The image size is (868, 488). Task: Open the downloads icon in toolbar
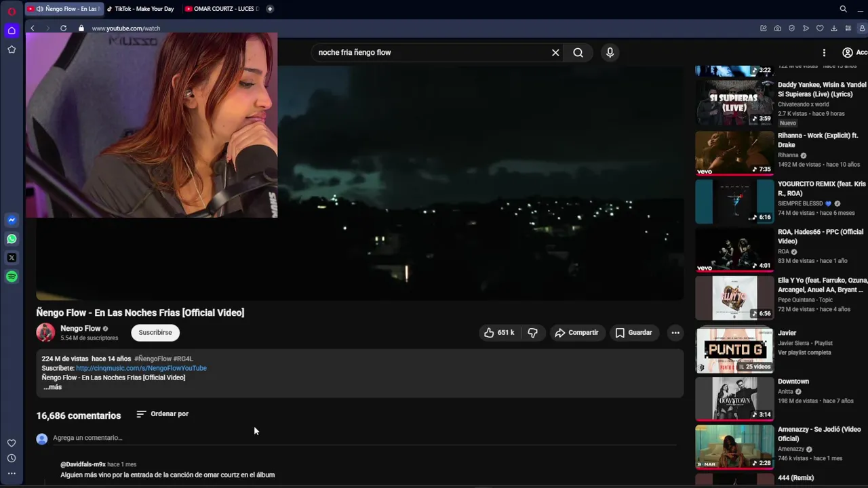(834, 28)
